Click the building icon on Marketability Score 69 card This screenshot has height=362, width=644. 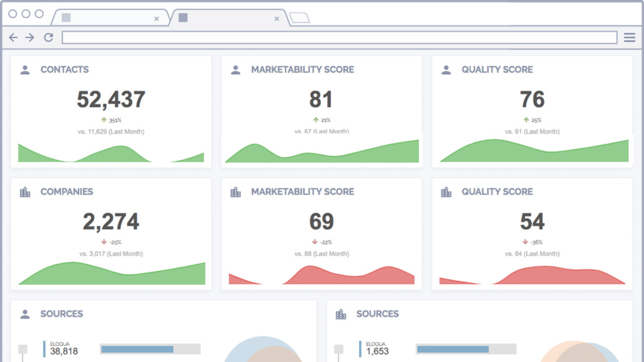coord(235,192)
